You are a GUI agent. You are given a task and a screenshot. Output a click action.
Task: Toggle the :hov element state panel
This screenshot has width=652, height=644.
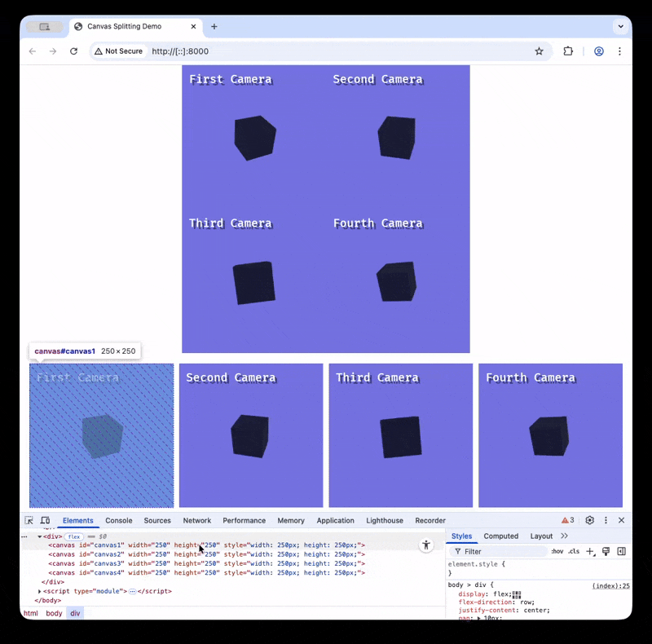(x=557, y=552)
